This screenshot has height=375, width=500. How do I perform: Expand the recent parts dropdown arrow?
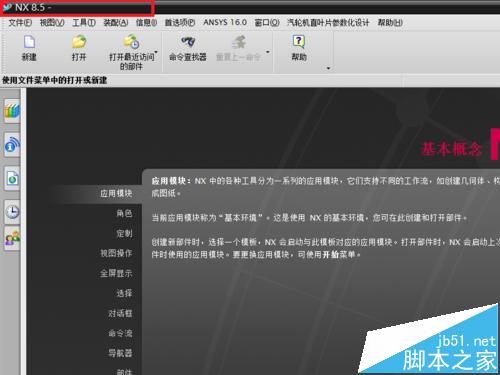156,52
